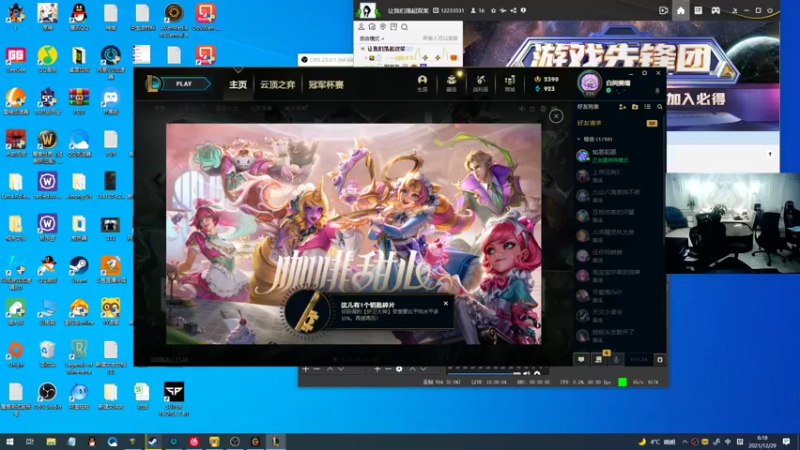Click the new folder icon in friends list

[635, 107]
